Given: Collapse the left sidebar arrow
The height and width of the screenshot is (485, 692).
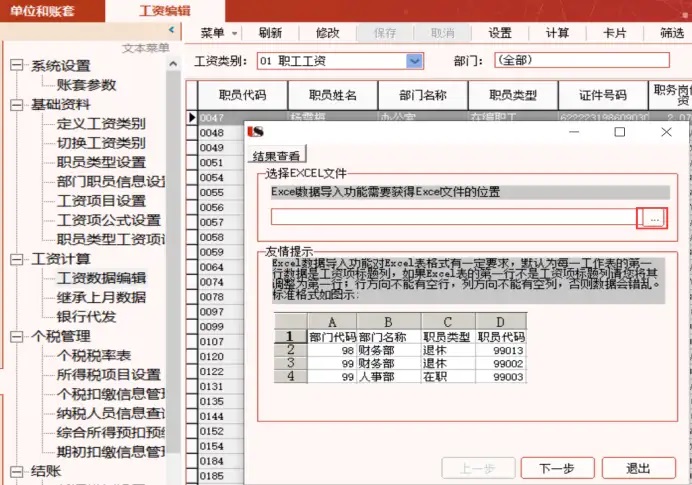Looking at the screenshot, I should 172,31.
